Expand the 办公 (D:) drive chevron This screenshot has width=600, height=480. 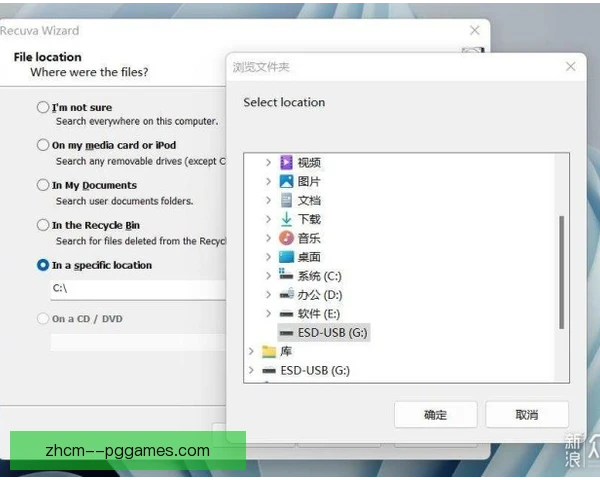pos(268,294)
